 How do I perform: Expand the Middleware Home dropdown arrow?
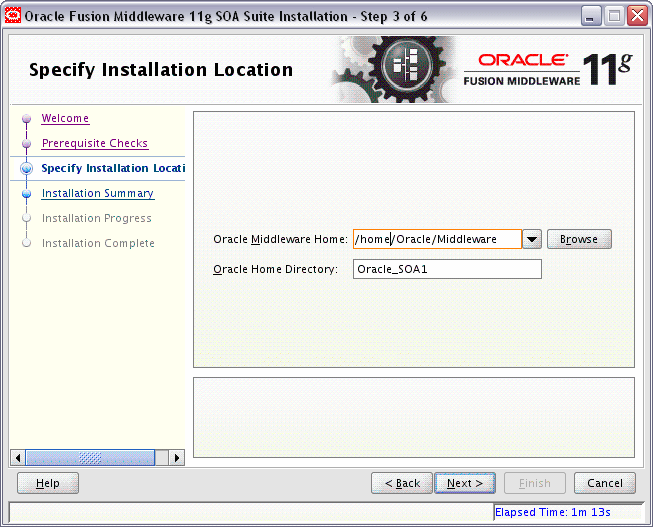pyautogui.click(x=532, y=239)
